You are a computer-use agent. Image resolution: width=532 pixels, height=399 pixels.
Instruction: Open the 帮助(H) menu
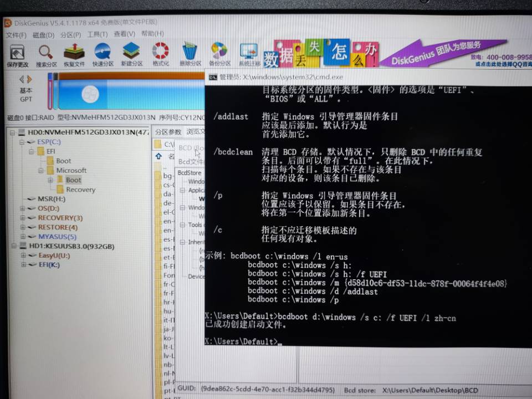[152, 34]
